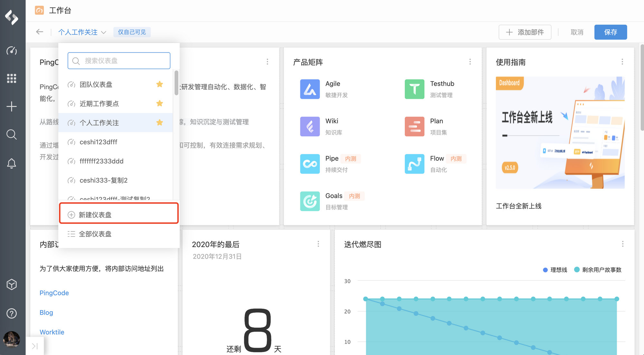This screenshot has width=644, height=355.
Task: Open the dashboard gauge icon in sidebar
Action: pyautogui.click(x=12, y=51)
